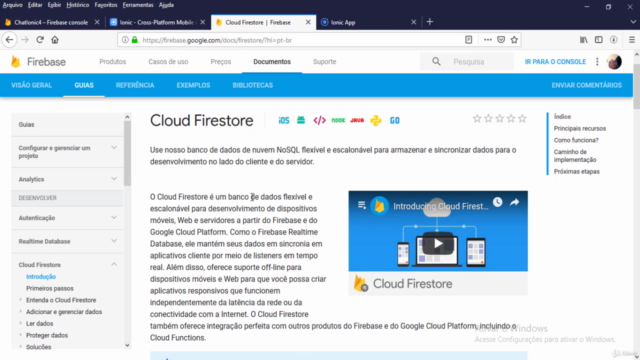Save page to Pocket icon
The image size is (640, 360).
501,40
